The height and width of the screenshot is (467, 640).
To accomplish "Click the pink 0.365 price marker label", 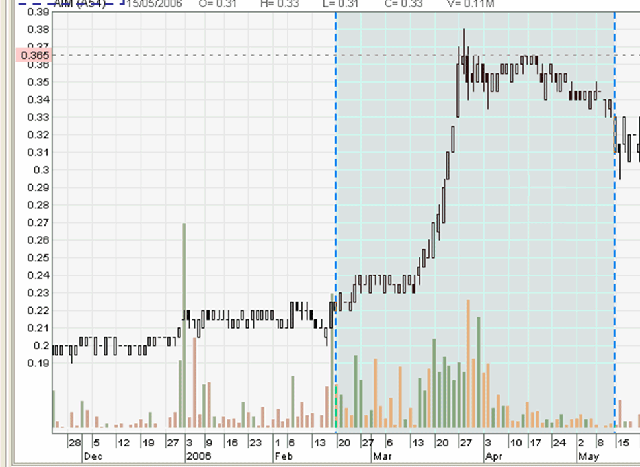I will [x=25, y=56].
